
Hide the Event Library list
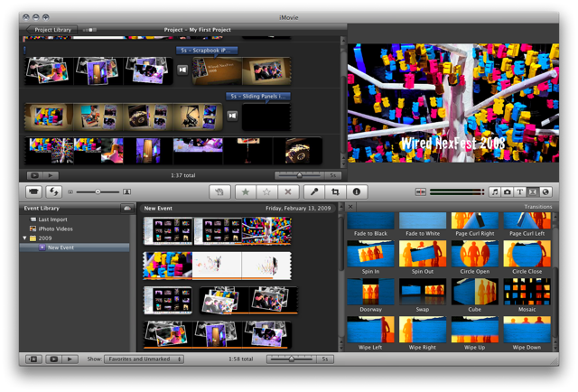click(x=33, y=359)
